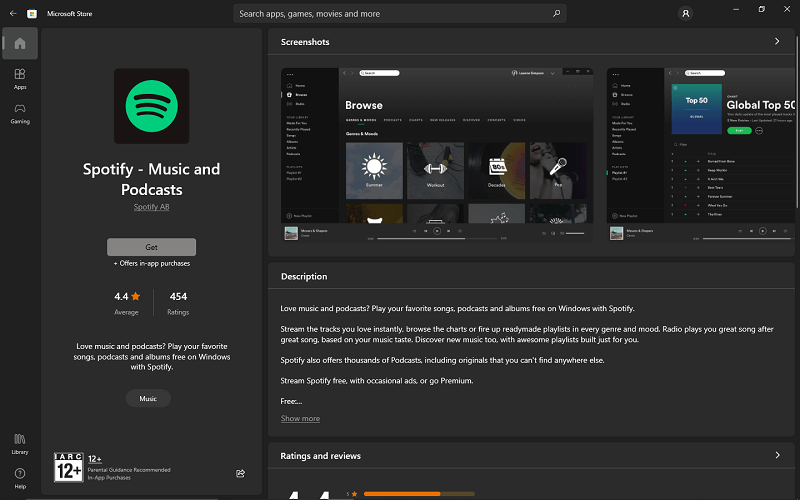Click the 454 Ratings count
This screenshot has width=800, height=500.
(178, 303)
